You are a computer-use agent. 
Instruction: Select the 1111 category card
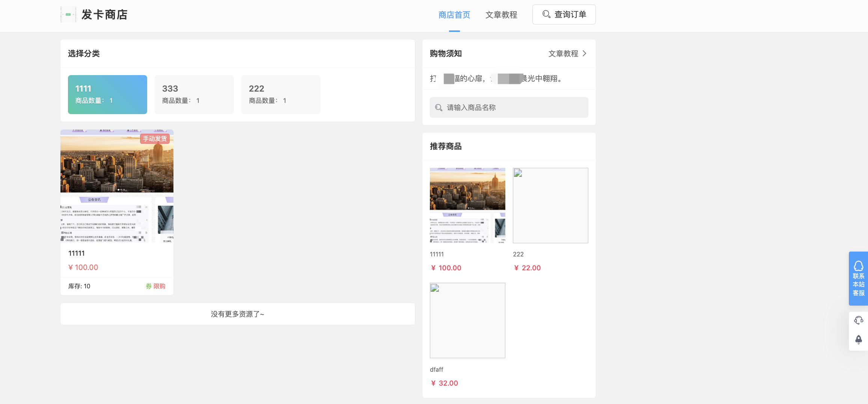pos(107,95)
